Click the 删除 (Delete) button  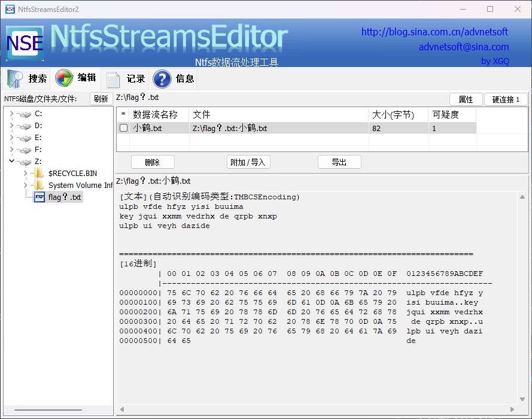[x=153, y=162]
